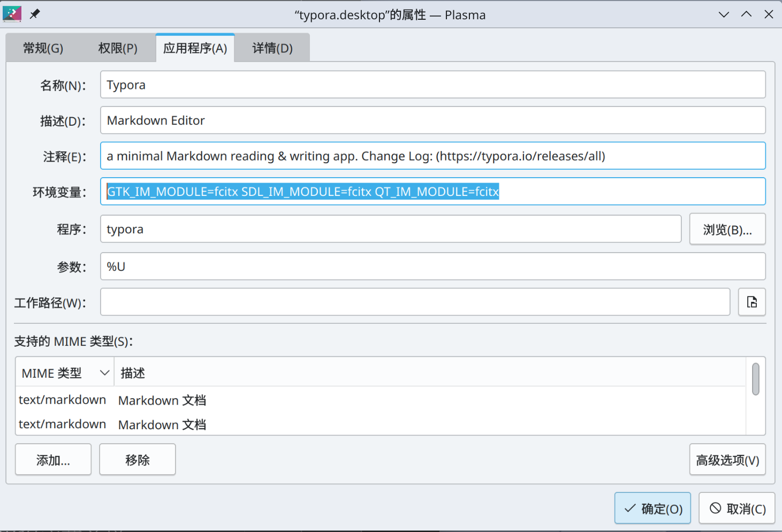This screenshot has width=782, height=532.
Task: Open the working path folder picker icon
Action: [x=751, y=302]
